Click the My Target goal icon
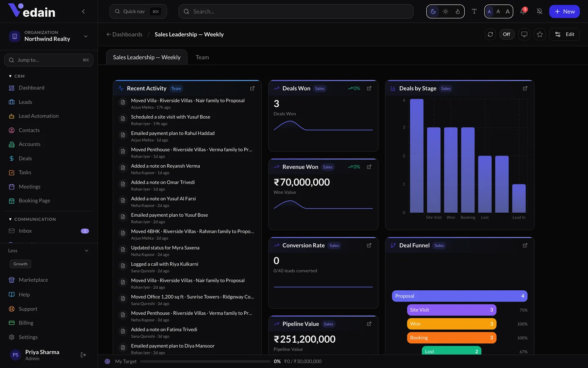 click(107, 361)
